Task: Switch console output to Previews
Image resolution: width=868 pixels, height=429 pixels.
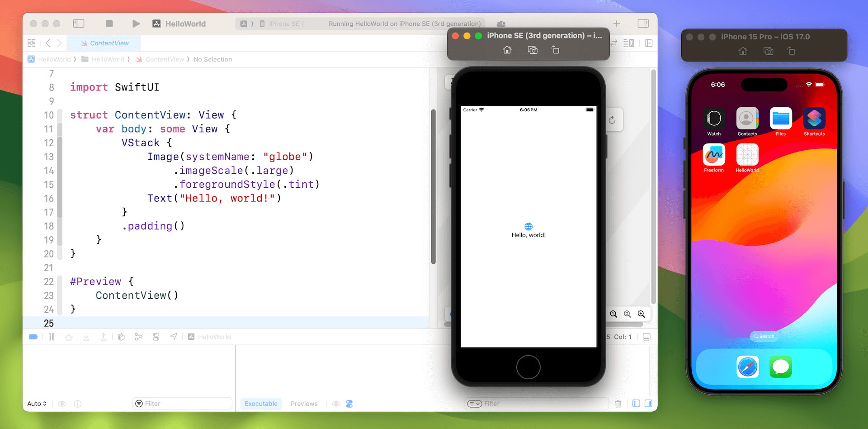Action: tap(304, 404)
